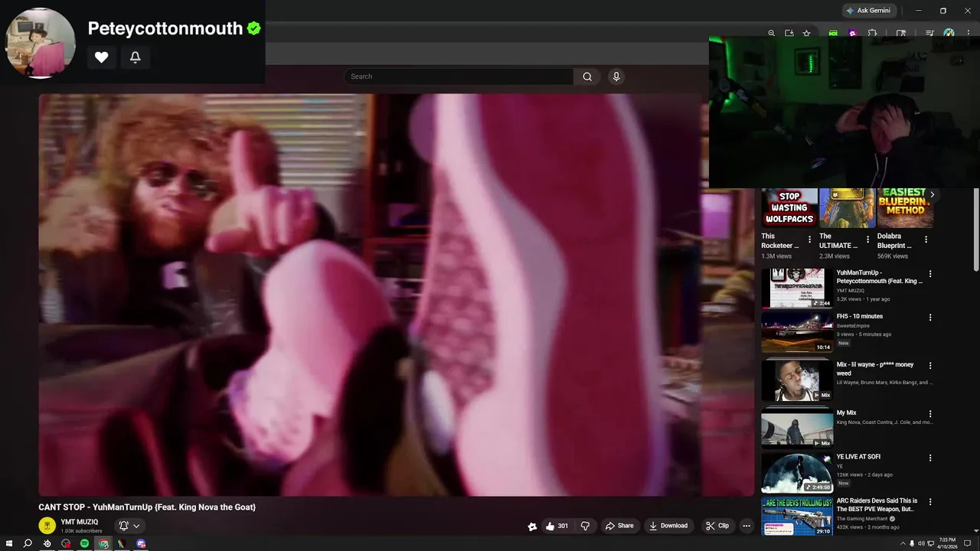
Task: Like the video with thumbs up
Action: (x=557, y=526)
